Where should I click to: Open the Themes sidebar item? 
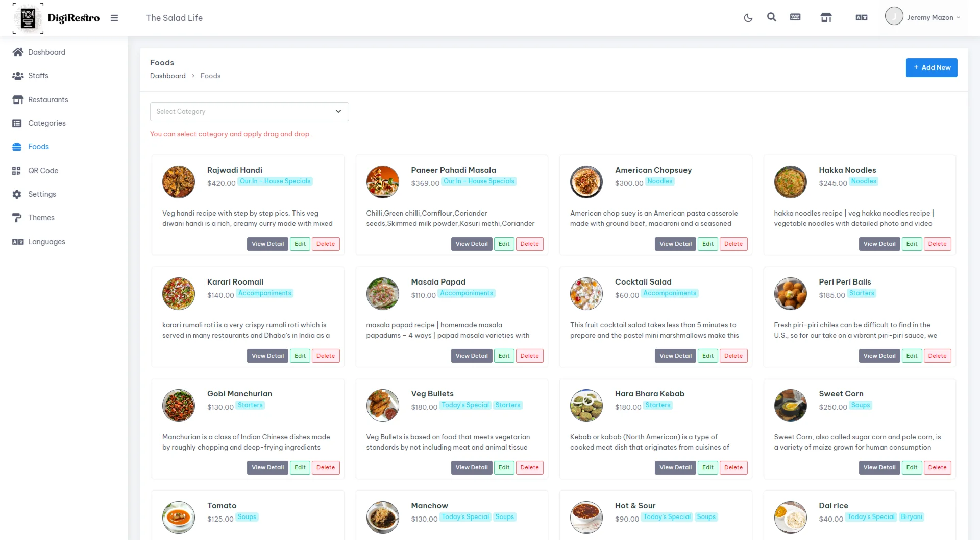pos(41,218)
